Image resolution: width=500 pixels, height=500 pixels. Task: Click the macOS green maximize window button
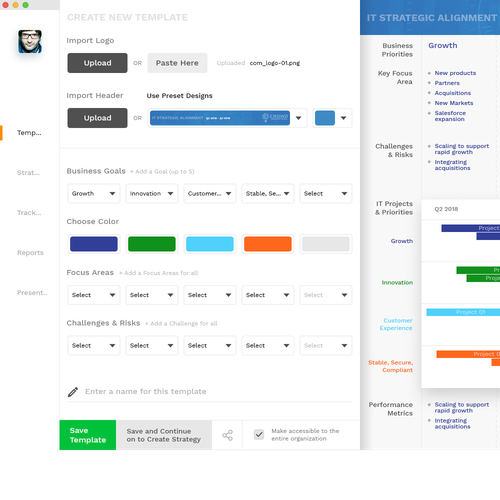(x=25, y=5)
